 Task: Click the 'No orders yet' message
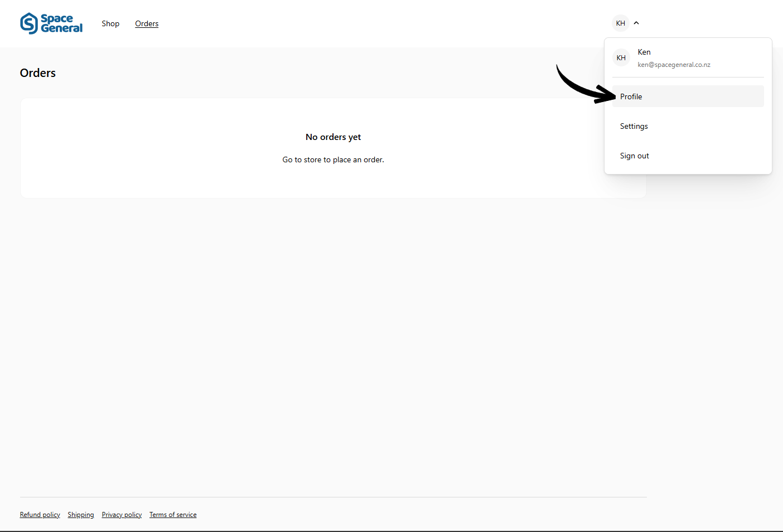tap(333, 137)
